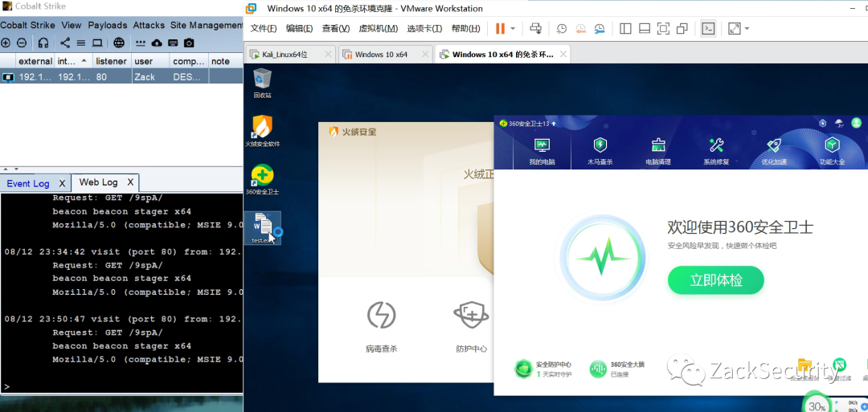This screenshot has width=868, height=412.
Task: Open 病毒查杀 virus scan in Huorong
Action: (x=382, y=326)
